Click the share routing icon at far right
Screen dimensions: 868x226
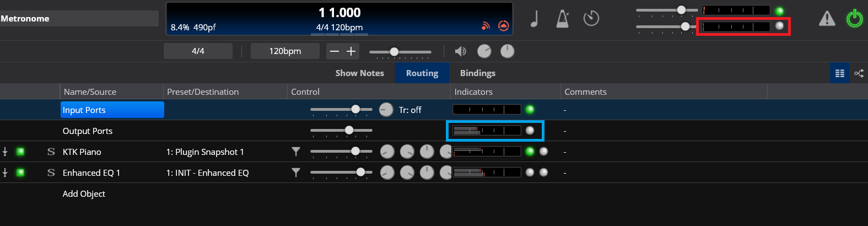pos(859,73)
